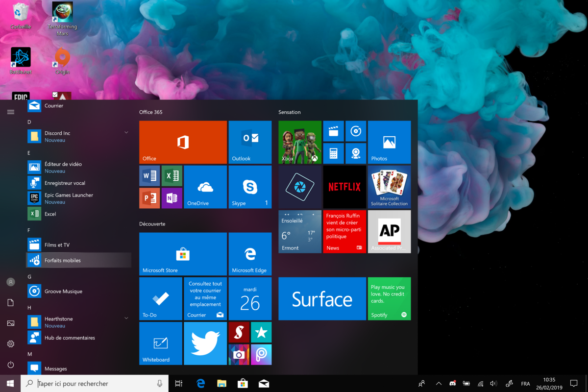Image resolution: width=588 pixels, height=392 pixels.
Task: Open the Surface tile
Action: pos(322,298)
